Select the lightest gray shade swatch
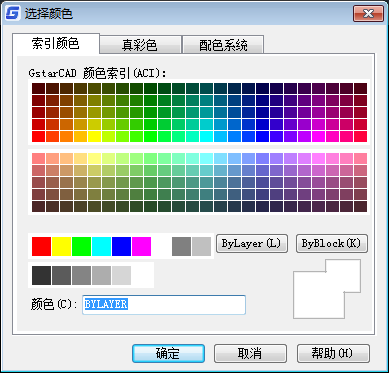 click(x=121, y=275)
